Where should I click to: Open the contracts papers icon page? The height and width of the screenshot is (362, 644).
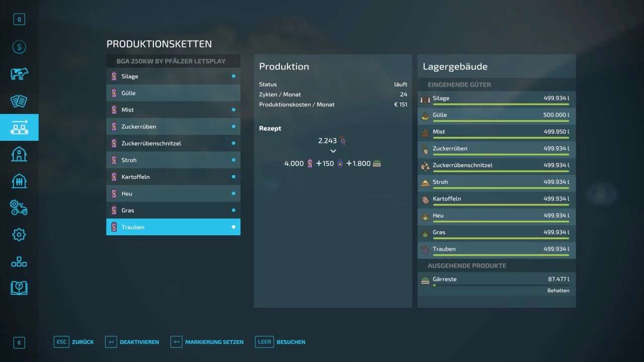coord(19,101)
